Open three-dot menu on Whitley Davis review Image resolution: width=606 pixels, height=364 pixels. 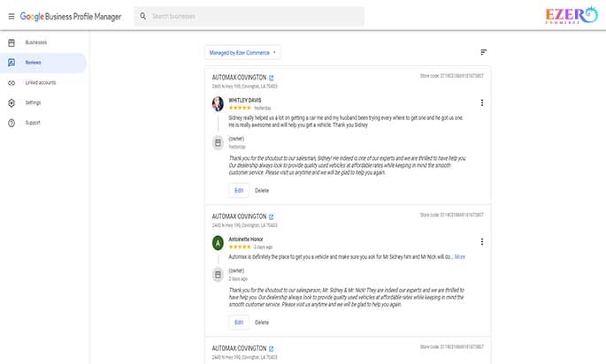[x=482, y=102]
